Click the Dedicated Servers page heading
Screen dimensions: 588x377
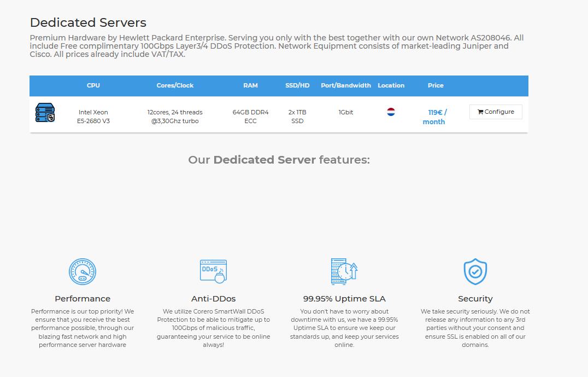click(x=88, y=22)
